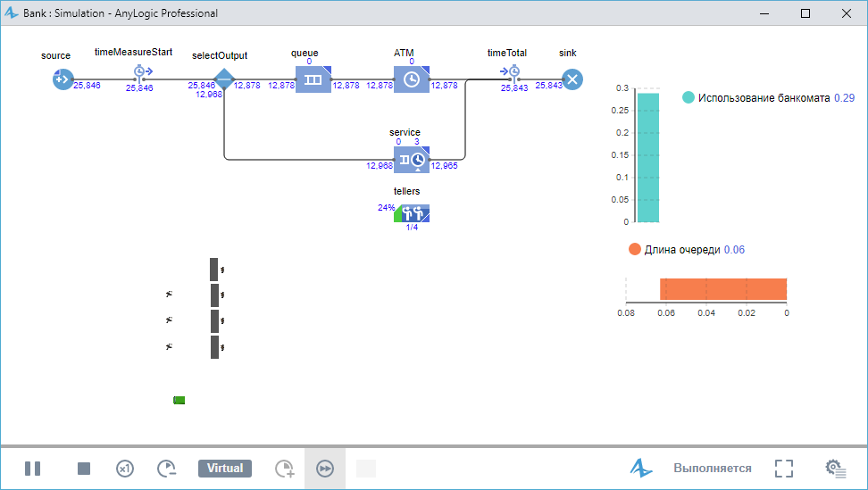Click the Длина очереди legend label
Viewport: 868px width, 490px height.
(682, 250)
